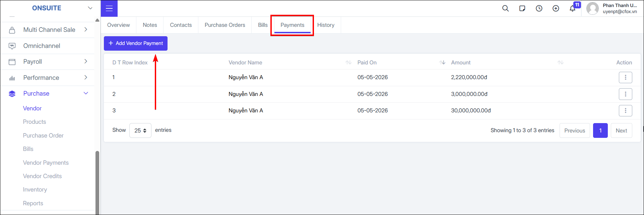Screen dimensions: 644x215
Task: Switch to the Overview tab
Action: click(x=119, y=25)
